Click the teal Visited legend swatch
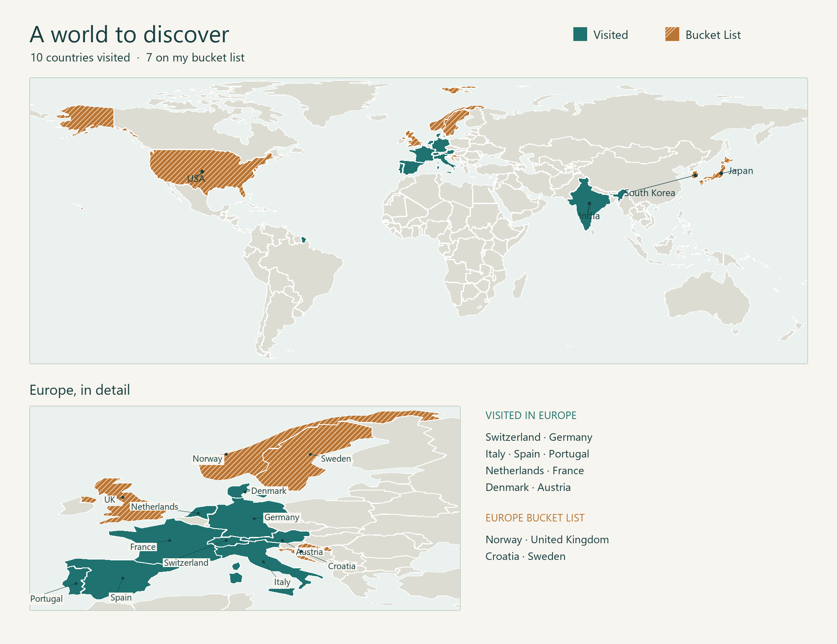Screen dimensions: 837x644 point(580,34)
